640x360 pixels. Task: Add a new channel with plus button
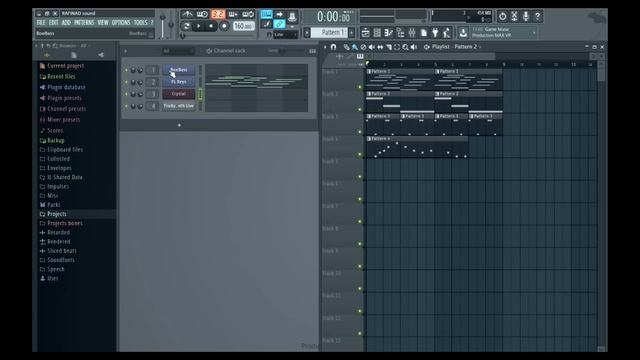pos(179,125)
